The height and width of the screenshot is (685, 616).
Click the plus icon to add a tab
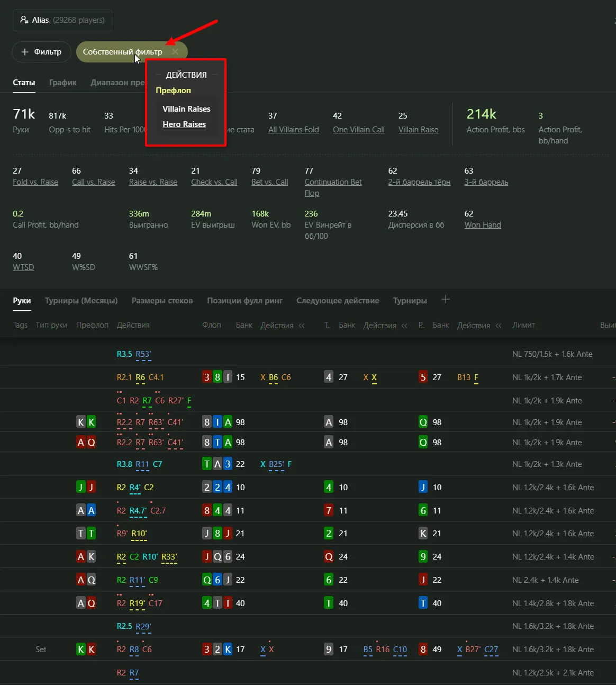click(446, 300)
